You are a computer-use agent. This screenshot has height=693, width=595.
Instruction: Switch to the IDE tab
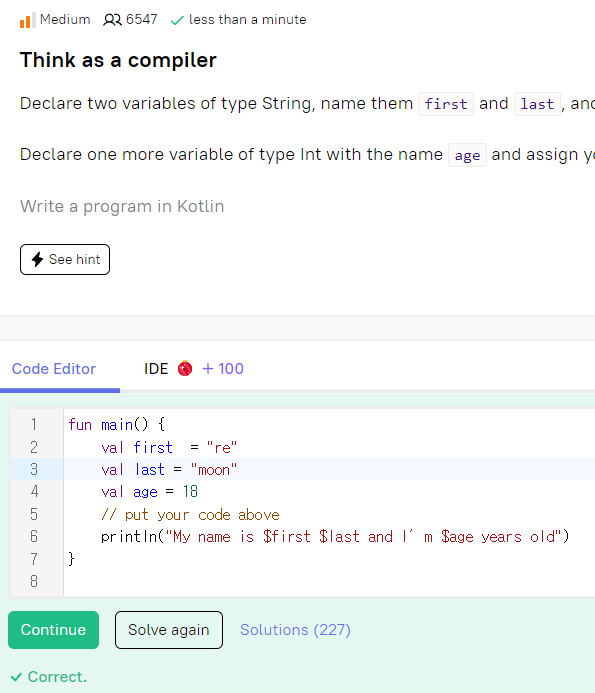coord(156,369)
